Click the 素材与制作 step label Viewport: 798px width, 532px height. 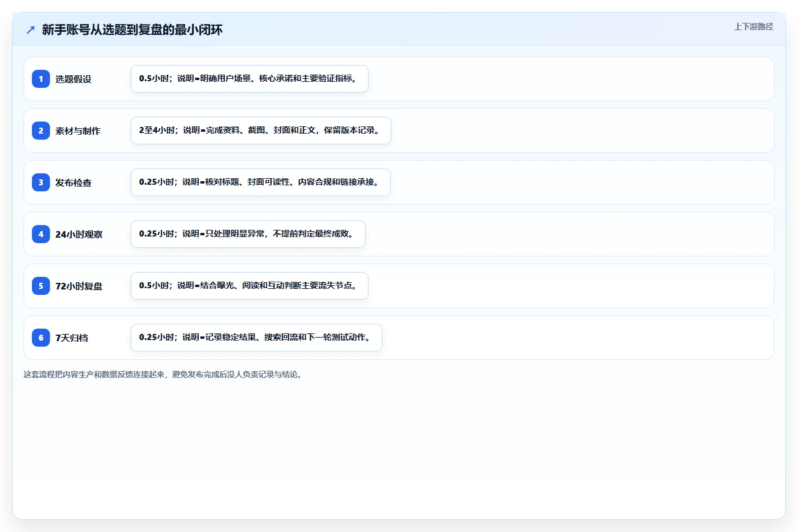point(78,131)
